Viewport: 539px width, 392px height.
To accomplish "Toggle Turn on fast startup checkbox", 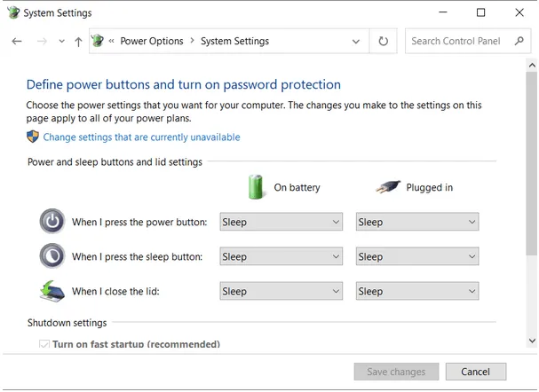I will 44,344.
